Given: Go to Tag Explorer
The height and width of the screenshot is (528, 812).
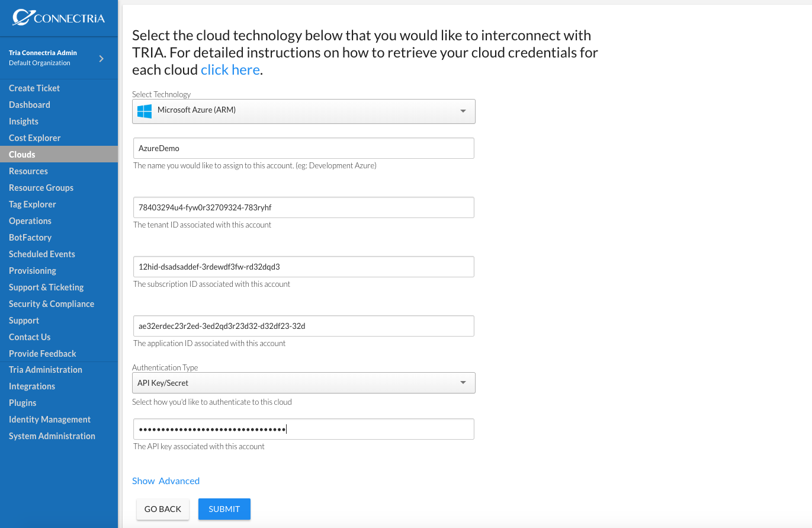Looking at the screenshot, I should pyautogui.click(x=33, y=204).
